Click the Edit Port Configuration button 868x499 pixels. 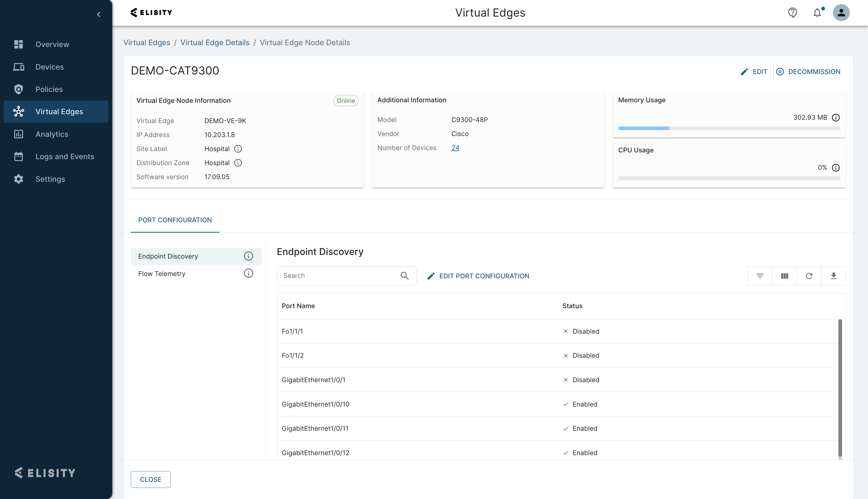(478, 276)
